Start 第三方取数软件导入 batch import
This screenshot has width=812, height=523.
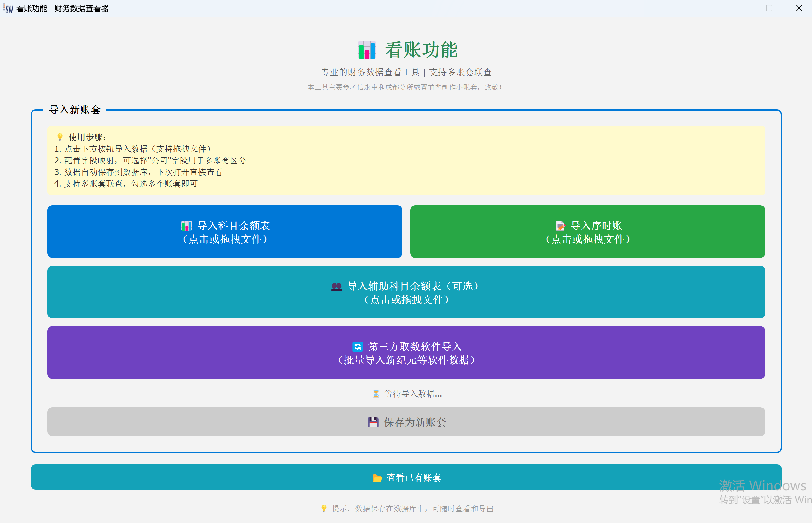pyautogui.click(x=406, y=353)
